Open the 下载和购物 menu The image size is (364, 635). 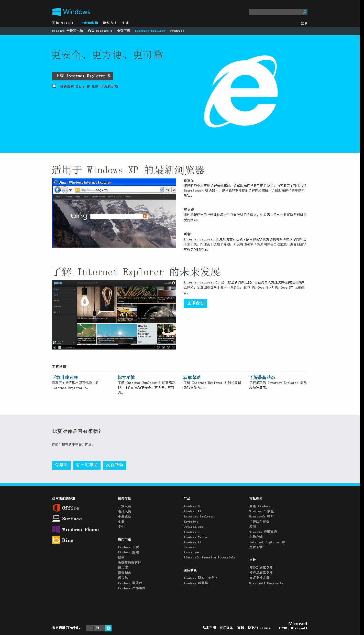tap(89, 23)
